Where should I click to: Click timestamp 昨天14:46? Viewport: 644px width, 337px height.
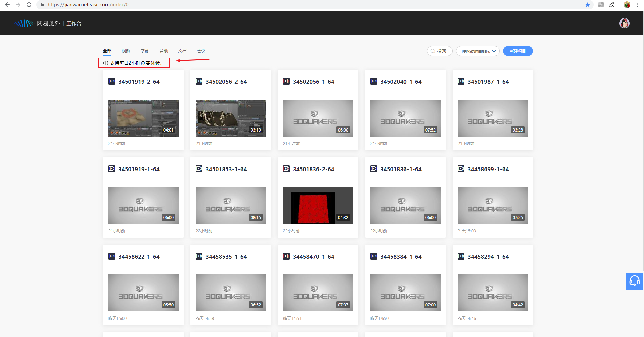[467, 319]
